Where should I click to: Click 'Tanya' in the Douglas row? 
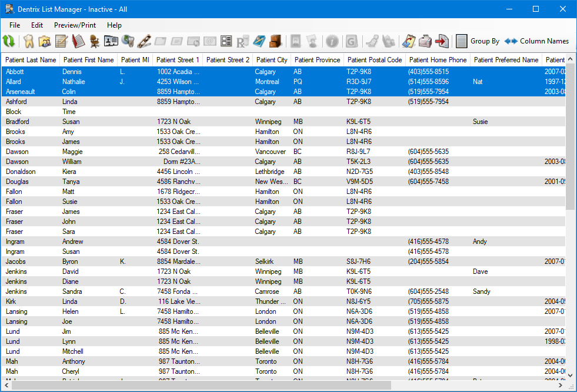71,181
